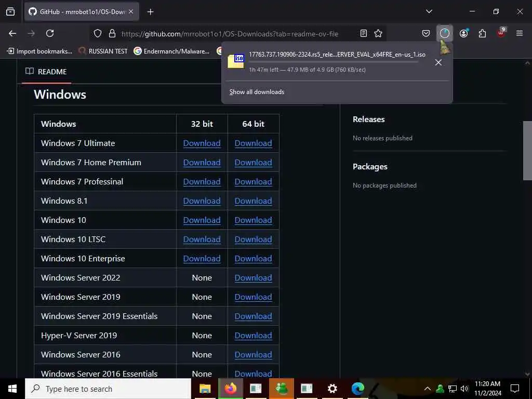Open uBlock Origin extension icon
532x399 pixels.
tap(501, 33)
